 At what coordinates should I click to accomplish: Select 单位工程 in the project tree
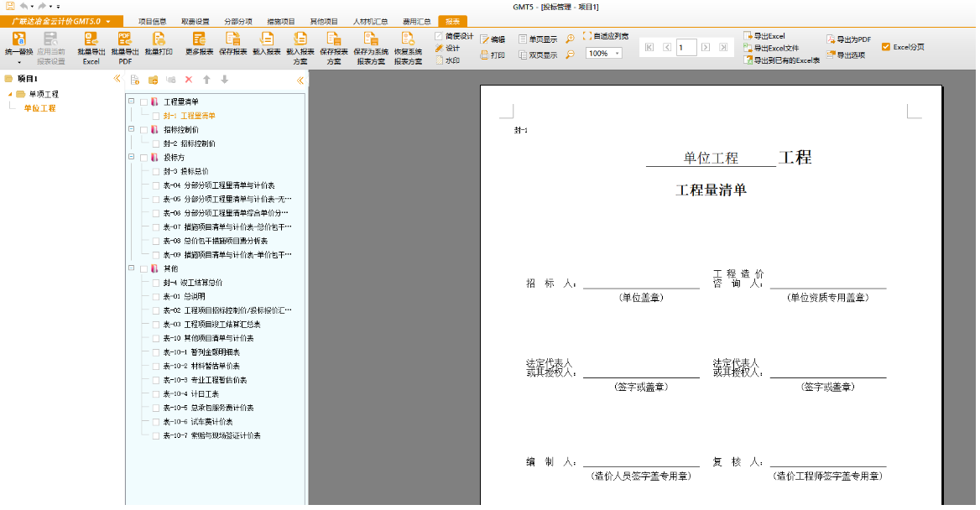[x=39, y=108]
